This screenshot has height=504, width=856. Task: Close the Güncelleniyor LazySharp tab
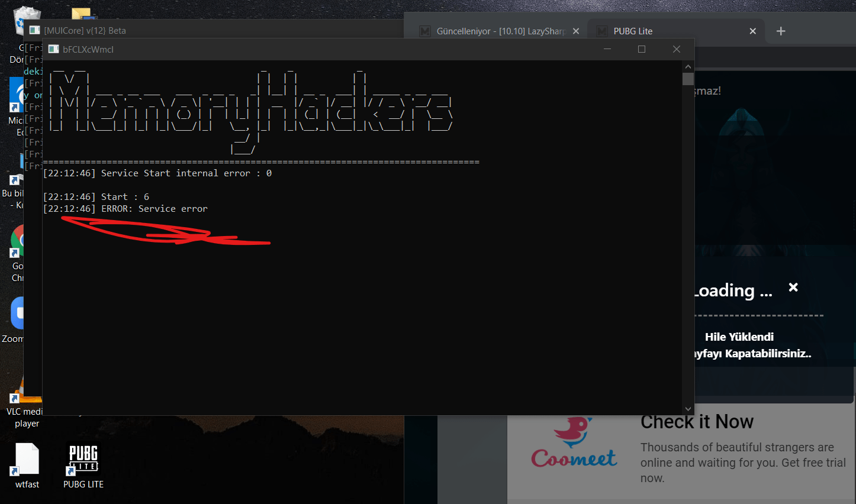576,31
